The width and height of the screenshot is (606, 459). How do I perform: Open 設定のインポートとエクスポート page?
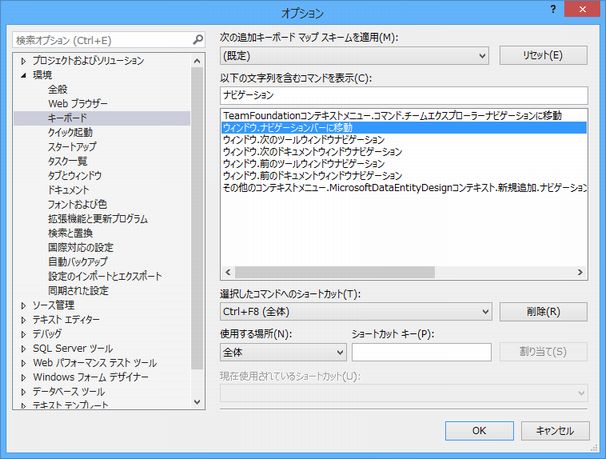[x=105, y=276]
